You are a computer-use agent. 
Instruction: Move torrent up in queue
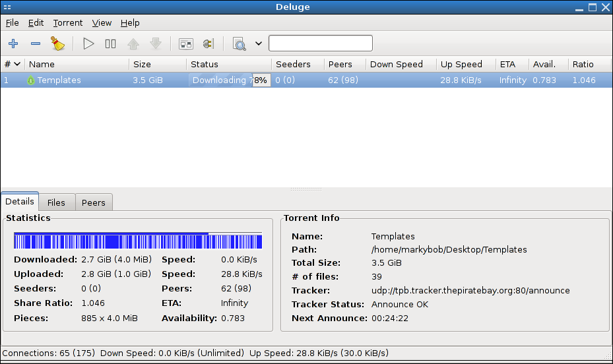[x=133, y=44]
